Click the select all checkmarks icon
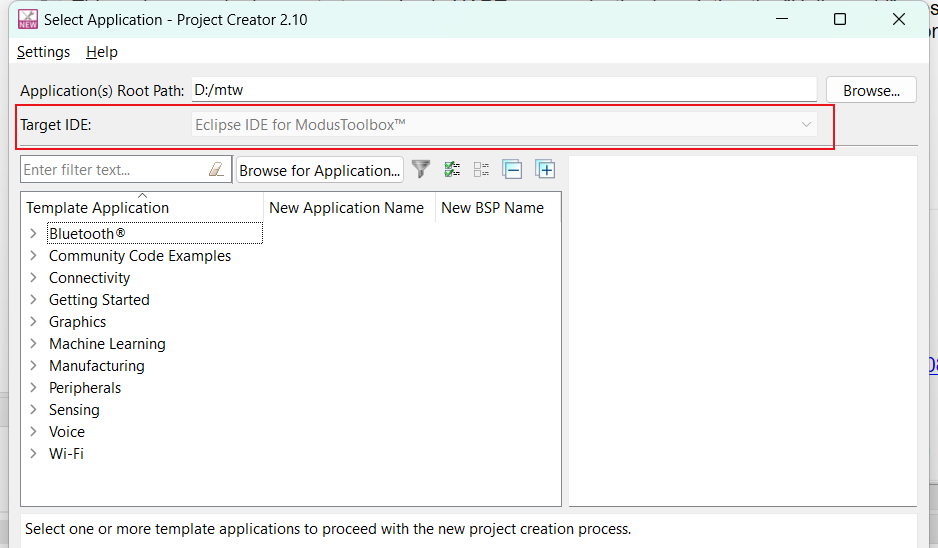This screenshot has height=548, width=938. [452, 169]
